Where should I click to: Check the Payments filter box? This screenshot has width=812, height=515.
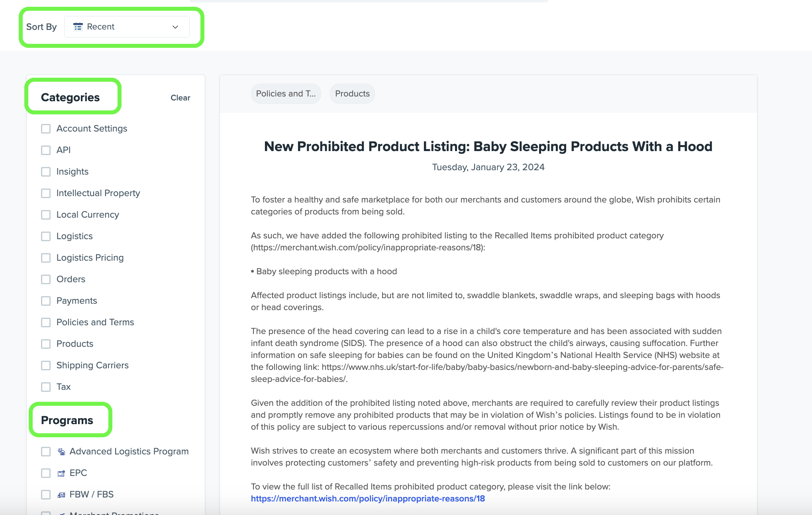pyautogui.click(x=46, y=301)
